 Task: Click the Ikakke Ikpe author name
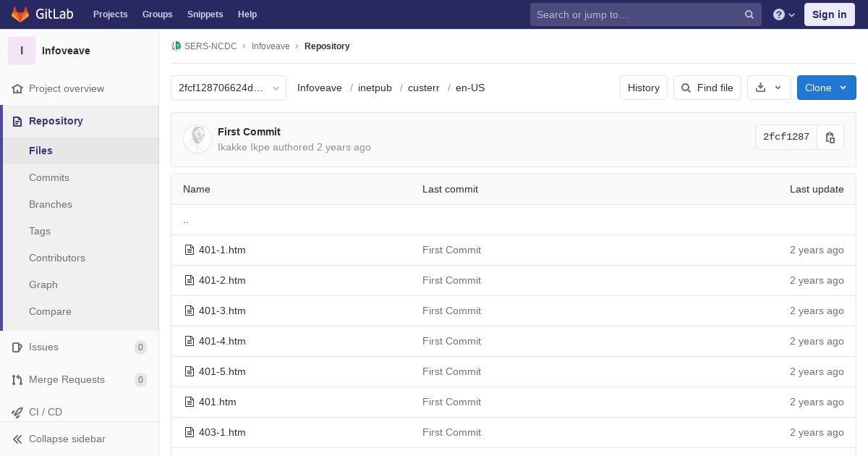(243, 147)
